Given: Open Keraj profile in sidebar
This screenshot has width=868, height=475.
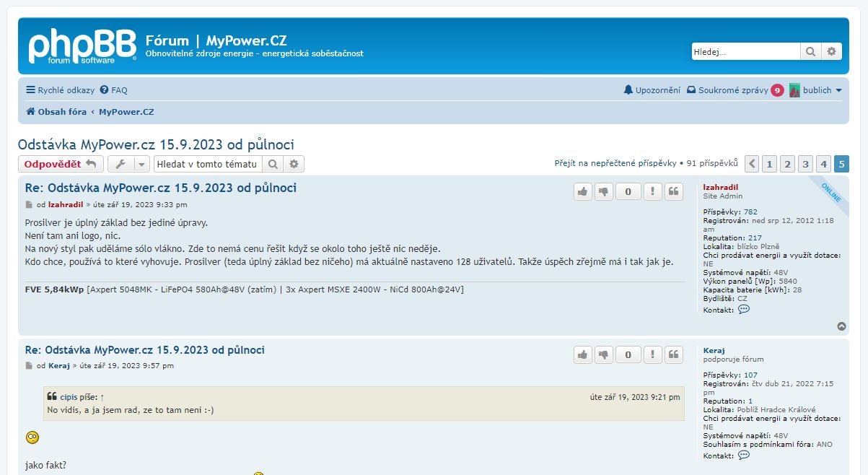Looking at the screenshot, I should tap(714, 350).
